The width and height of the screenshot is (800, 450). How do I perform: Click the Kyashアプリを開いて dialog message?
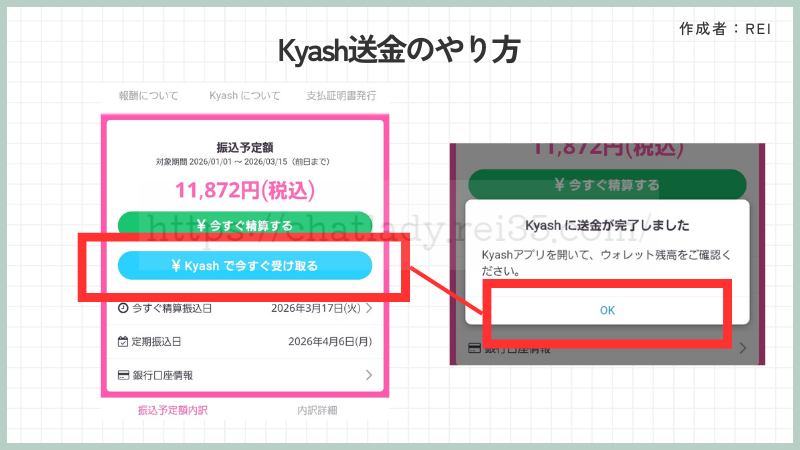point(606,263)
